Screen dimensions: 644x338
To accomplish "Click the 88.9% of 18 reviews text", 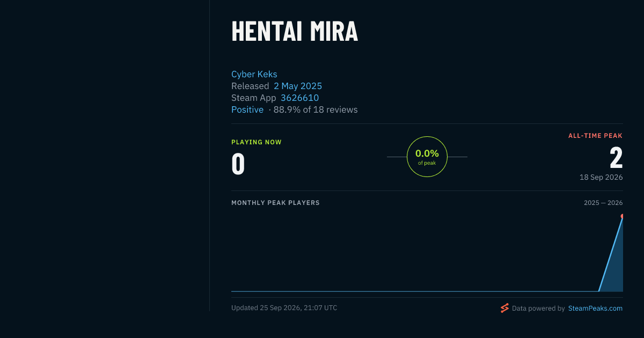I will pos(316,109).
